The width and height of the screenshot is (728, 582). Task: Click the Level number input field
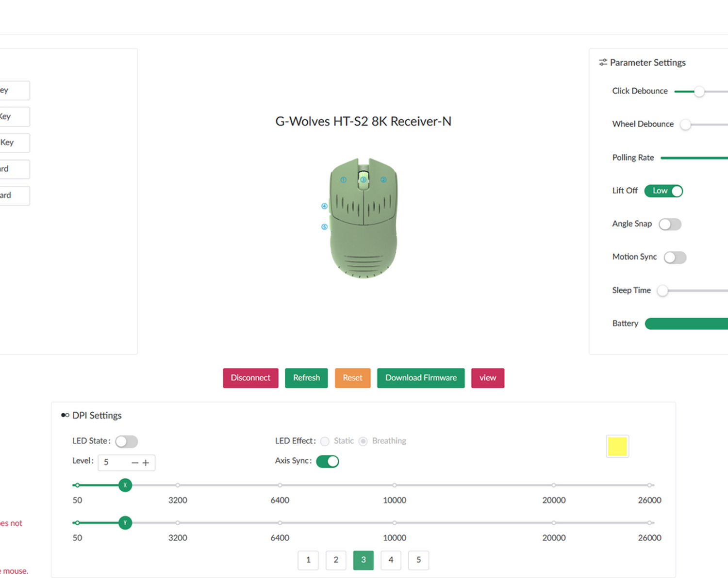tap(127, 463)
